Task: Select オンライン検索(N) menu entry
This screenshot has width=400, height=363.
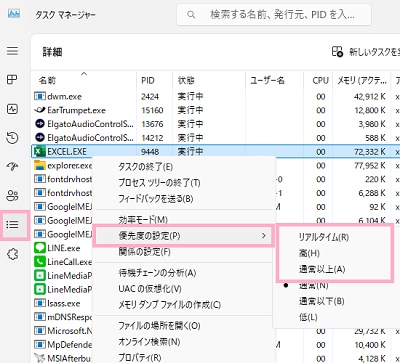Action: point(149,342)
